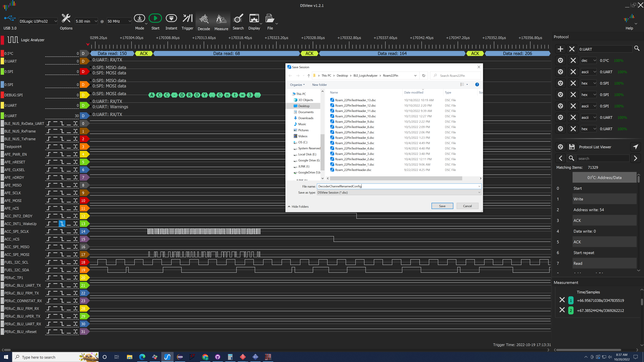Open the Measure tool
644x362 pixels.
pyautogui.click(x=221, y=21)
